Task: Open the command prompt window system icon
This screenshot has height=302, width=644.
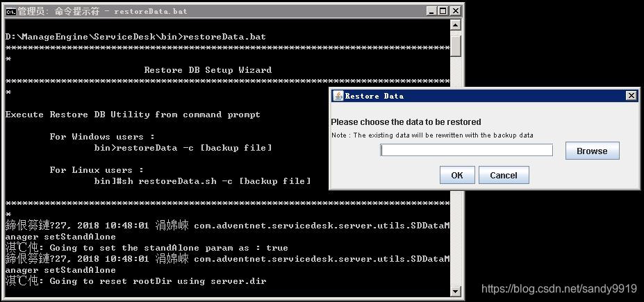Action: pyautogui.click(x=10, y=11)
